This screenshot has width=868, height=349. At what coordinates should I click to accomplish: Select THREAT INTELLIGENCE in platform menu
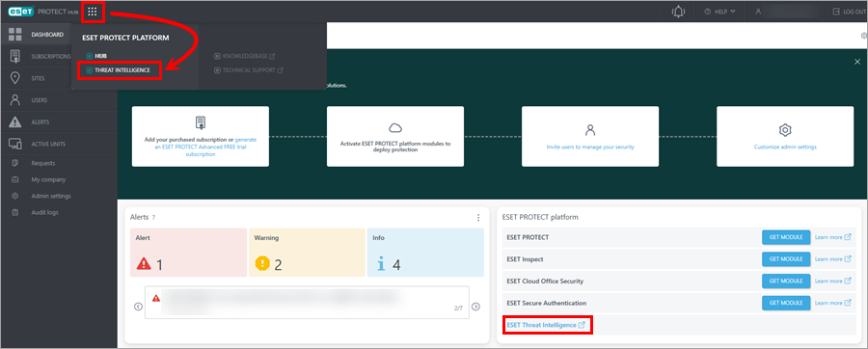click(119, 70)
